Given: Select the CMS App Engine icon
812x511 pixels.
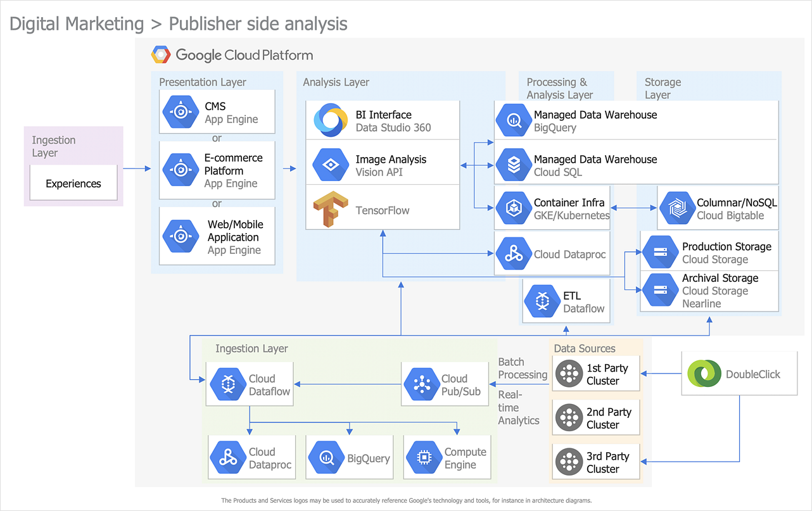Looking at the screenshot, I should [x=181, y=112].
